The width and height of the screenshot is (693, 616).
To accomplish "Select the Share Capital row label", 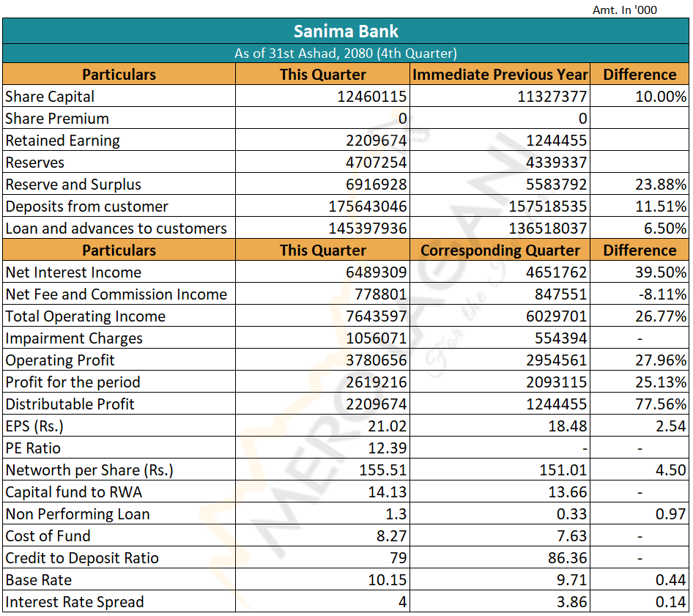I will pos(50,97).
